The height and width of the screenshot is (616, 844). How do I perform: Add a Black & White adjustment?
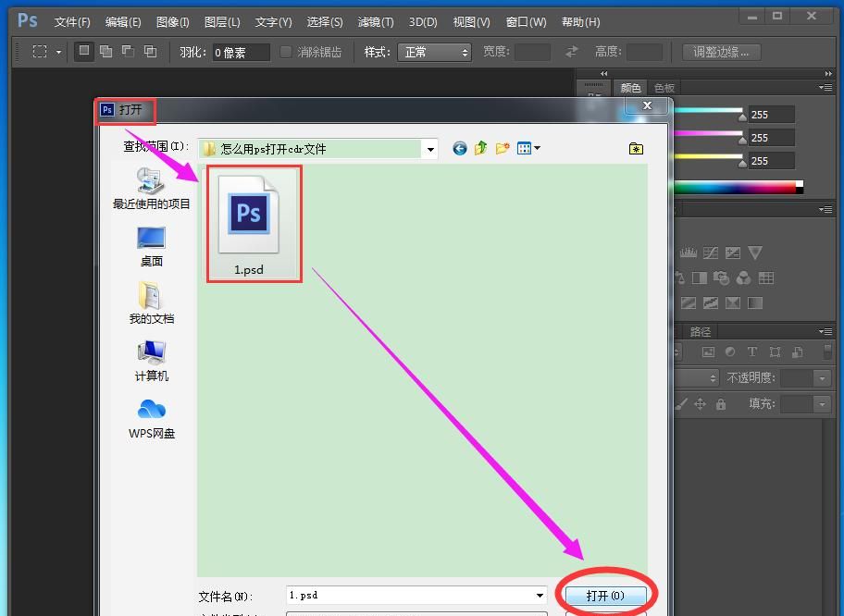coord(700,277)
